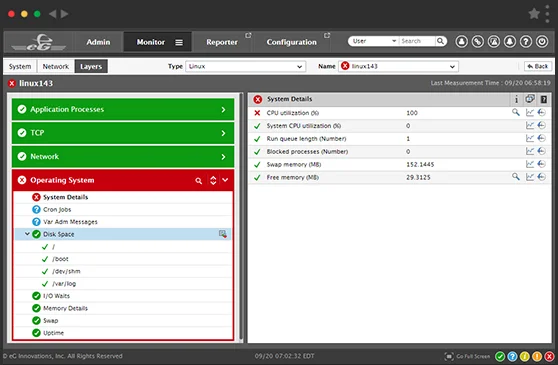The height and width of the screenshot is (365, 558).
Task: Click the green normal status icon in footer
Action: [x=500, y=356]
